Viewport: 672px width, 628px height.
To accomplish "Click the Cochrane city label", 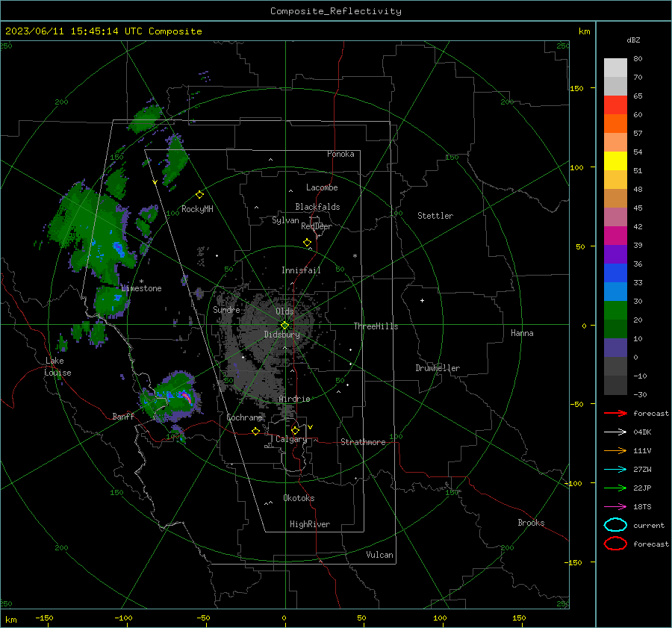I will point(244,417).
